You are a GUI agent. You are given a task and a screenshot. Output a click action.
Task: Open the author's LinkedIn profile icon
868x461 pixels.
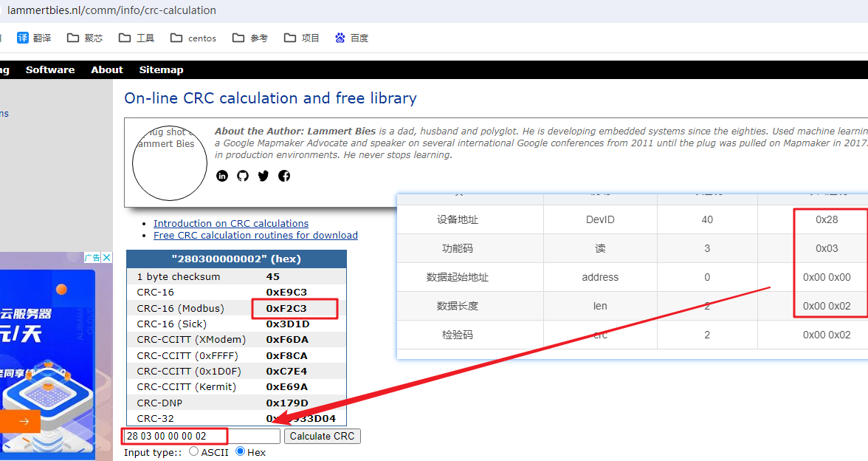point(222,176)
